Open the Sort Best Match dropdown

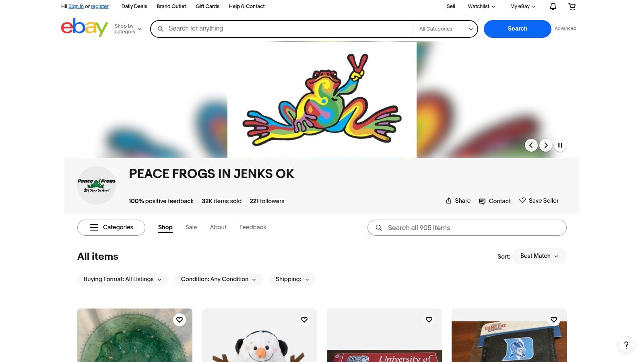[539, 256]
